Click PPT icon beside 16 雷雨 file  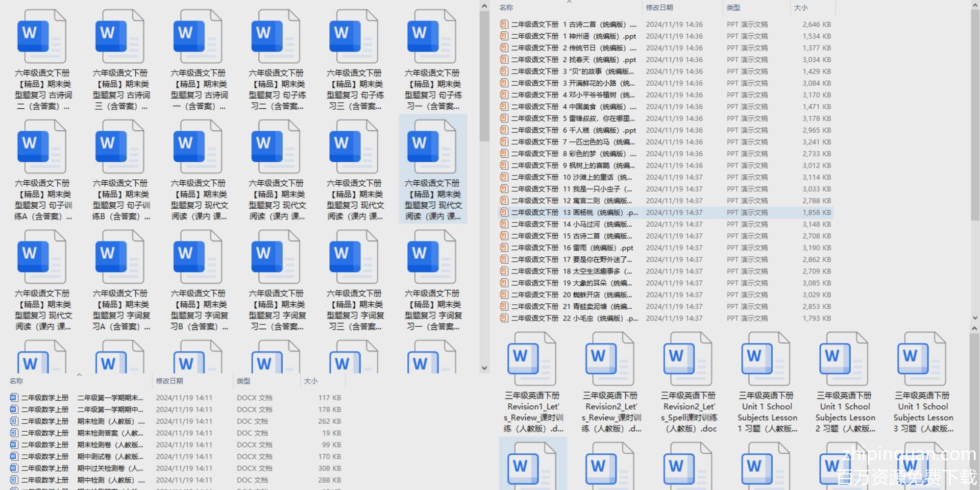pos(504,248)
